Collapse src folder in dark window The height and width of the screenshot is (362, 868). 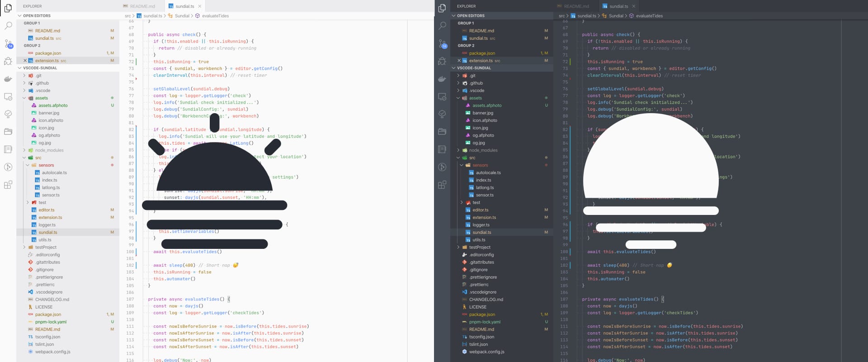click(458, 158)
